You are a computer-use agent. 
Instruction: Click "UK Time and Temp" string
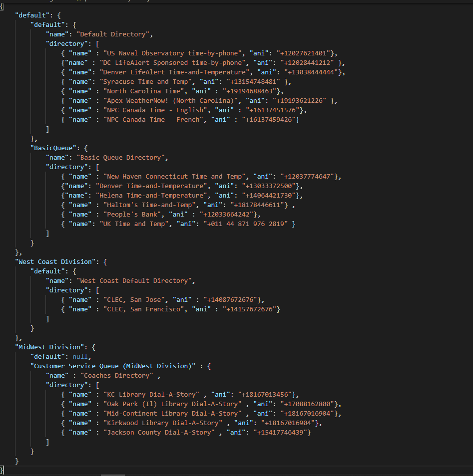[134, 224]
